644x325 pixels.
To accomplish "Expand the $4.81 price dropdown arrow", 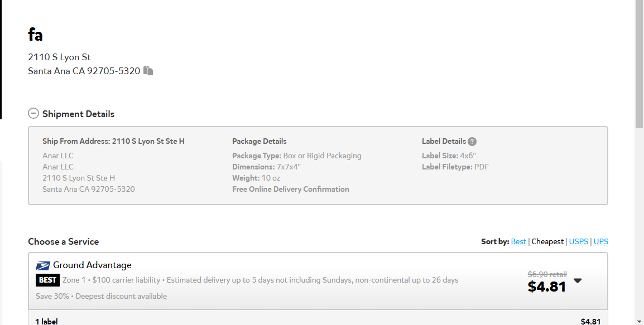I will 578,281.
